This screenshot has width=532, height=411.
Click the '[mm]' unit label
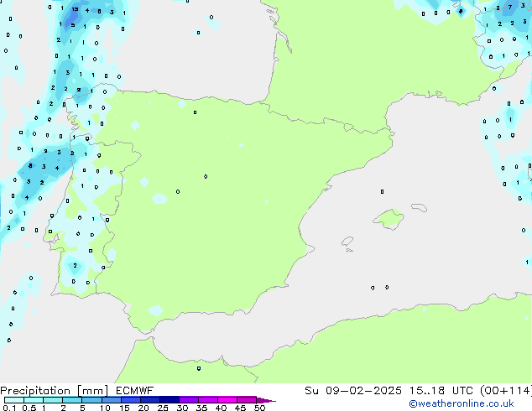tap(93, 391)
